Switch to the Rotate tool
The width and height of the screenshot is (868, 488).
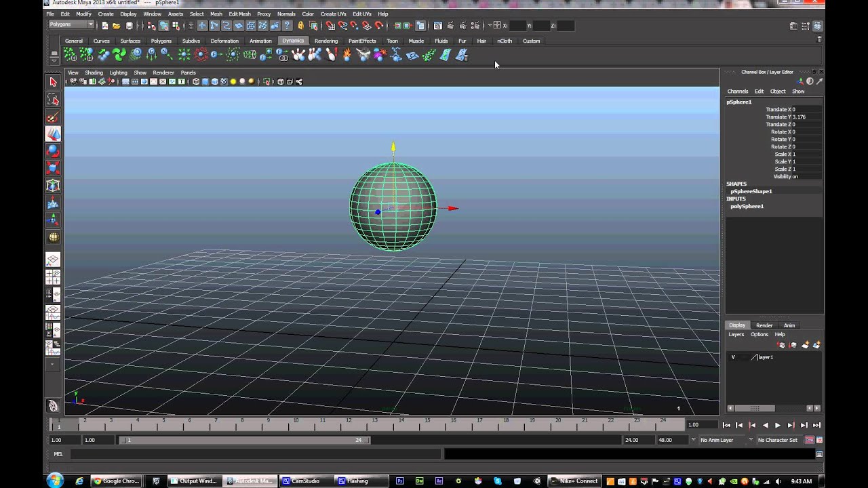click(53, 151)
